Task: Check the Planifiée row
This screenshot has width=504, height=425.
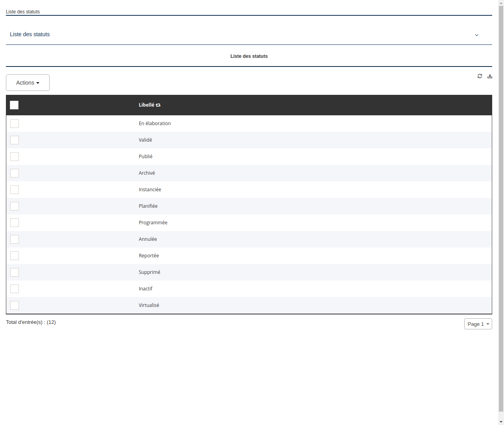Action: (14, 206)
